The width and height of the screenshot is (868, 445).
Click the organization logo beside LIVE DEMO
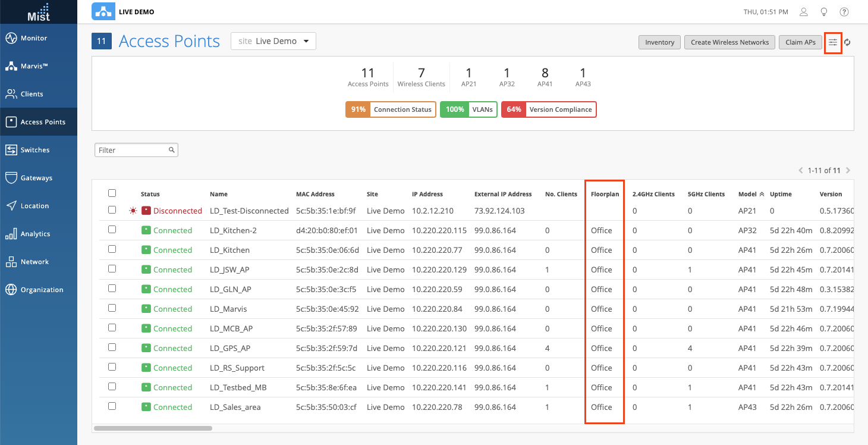103,12
